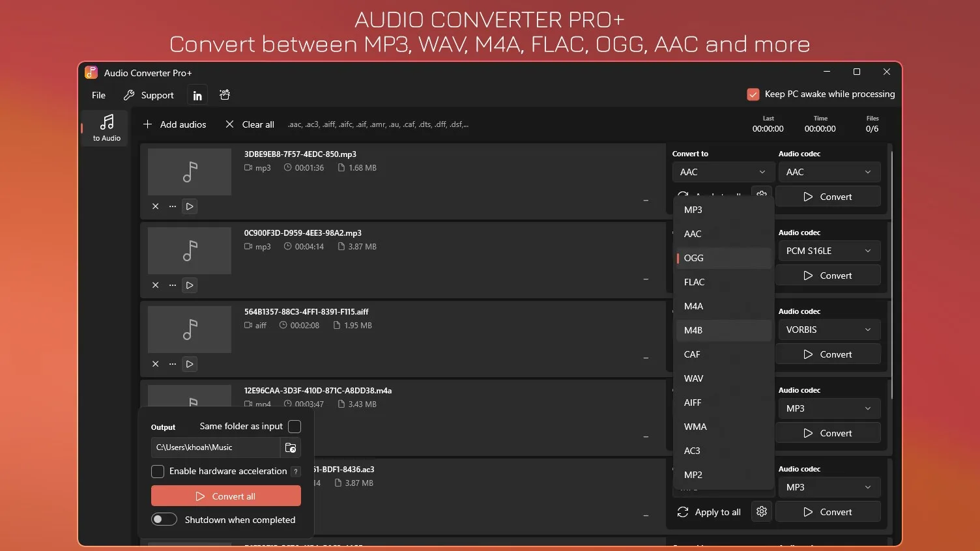Choose MP3 from the format list

click(x=723, y=210)
